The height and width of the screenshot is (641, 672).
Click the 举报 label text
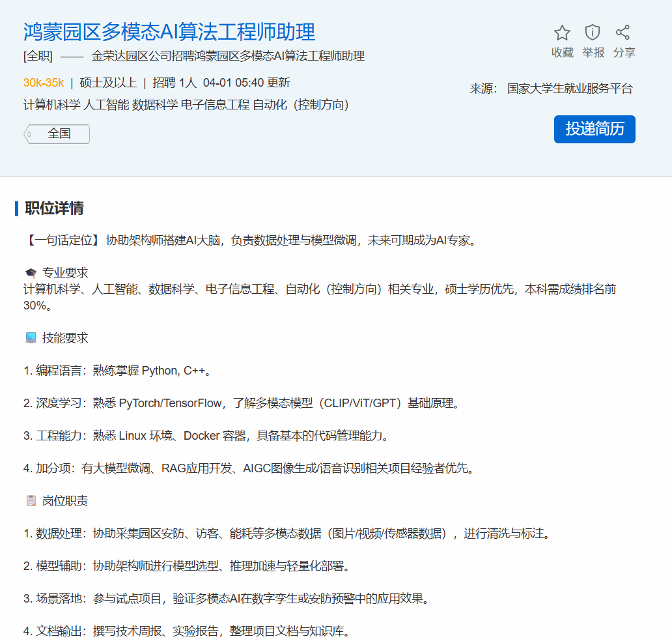593,53
